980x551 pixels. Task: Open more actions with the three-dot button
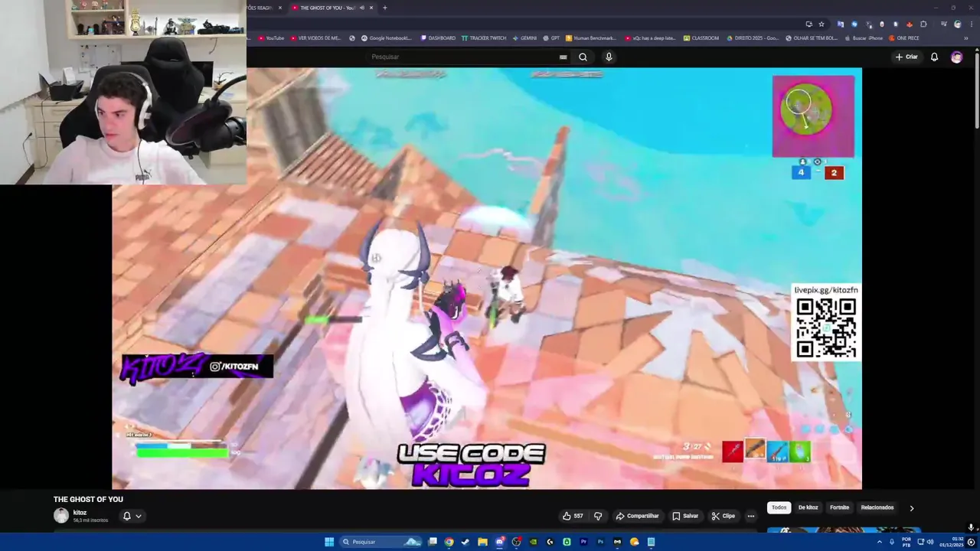(751, 516)
